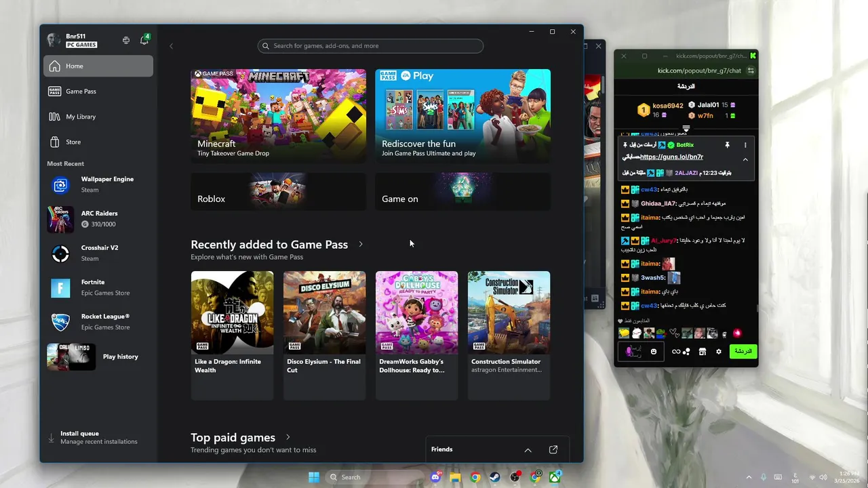The width and height of the screenshot is (868, 488).
Task: Open the notifications bell in Xbox app
Action: click(x=144, y=40)
